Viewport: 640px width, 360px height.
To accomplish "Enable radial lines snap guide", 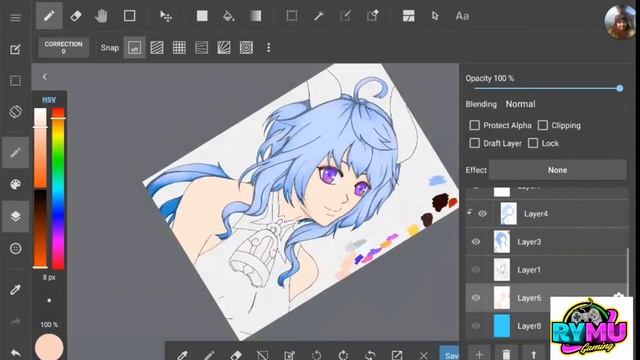I will [x=224, y=48].
